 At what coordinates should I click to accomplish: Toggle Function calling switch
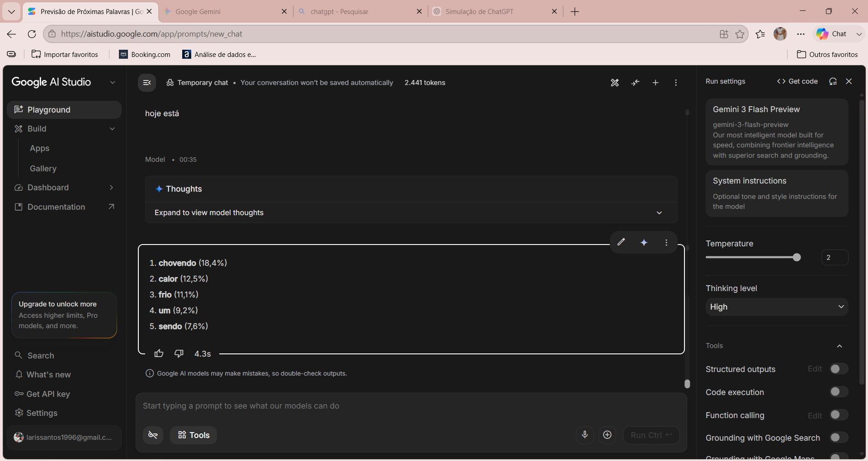point(839,415)
